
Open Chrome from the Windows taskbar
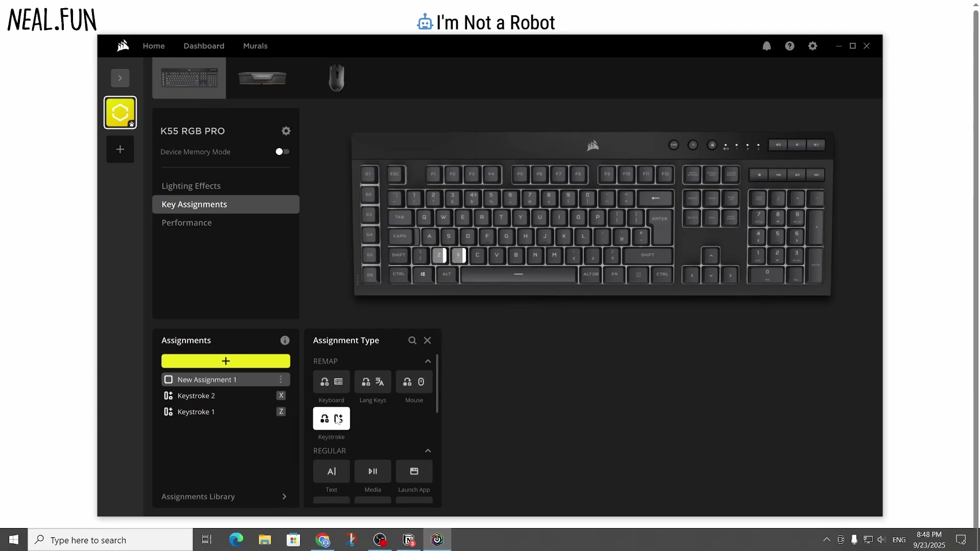[323, 540]
